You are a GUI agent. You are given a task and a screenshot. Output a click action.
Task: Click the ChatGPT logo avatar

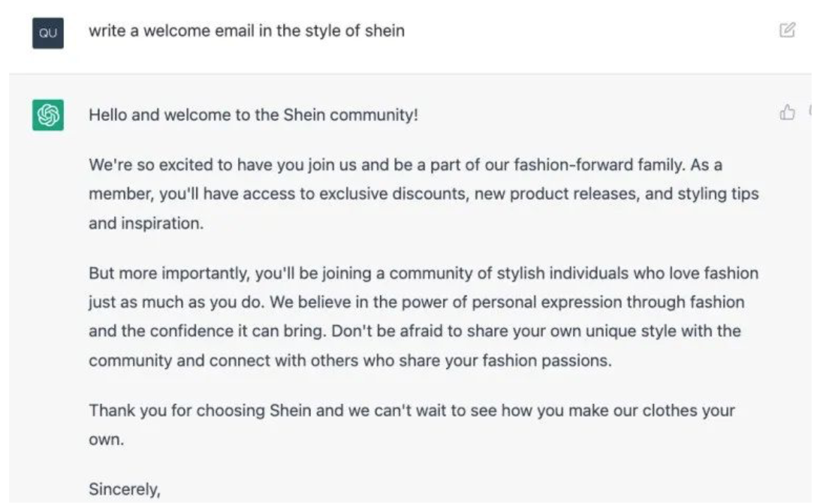pyautogui.click(x=48, y=115)
